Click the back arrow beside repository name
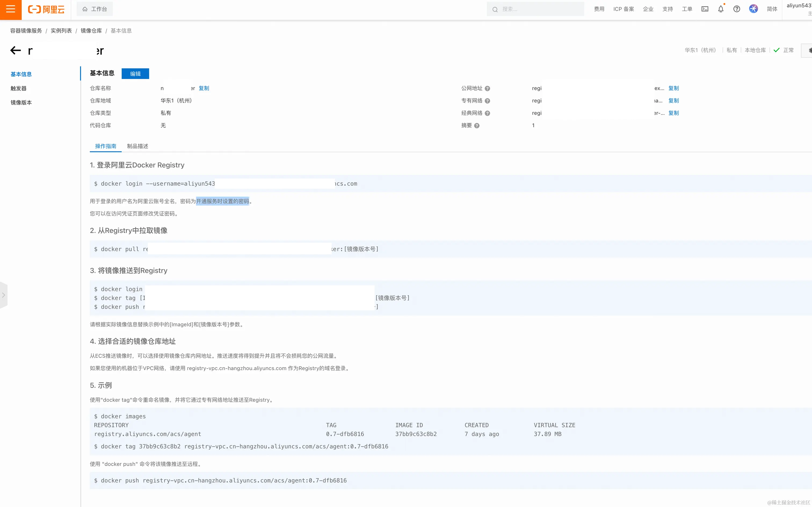Image resolution: width=812 pixels, height=507 pixels. click(15, 50)
